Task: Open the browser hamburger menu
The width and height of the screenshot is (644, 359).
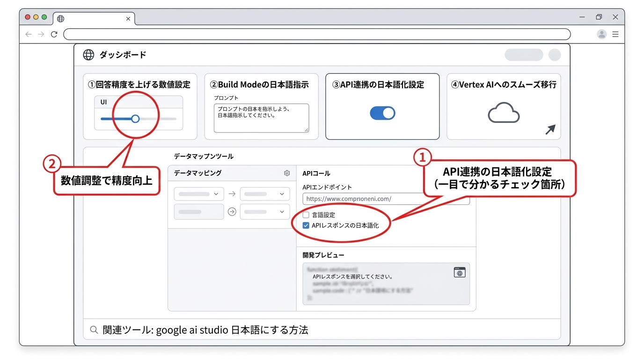Action: tap(615, 34)
